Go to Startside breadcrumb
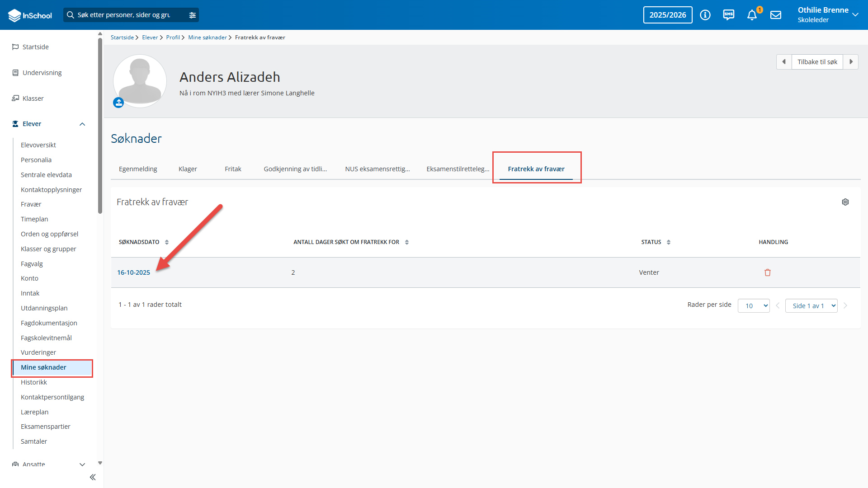 [122, 38]
